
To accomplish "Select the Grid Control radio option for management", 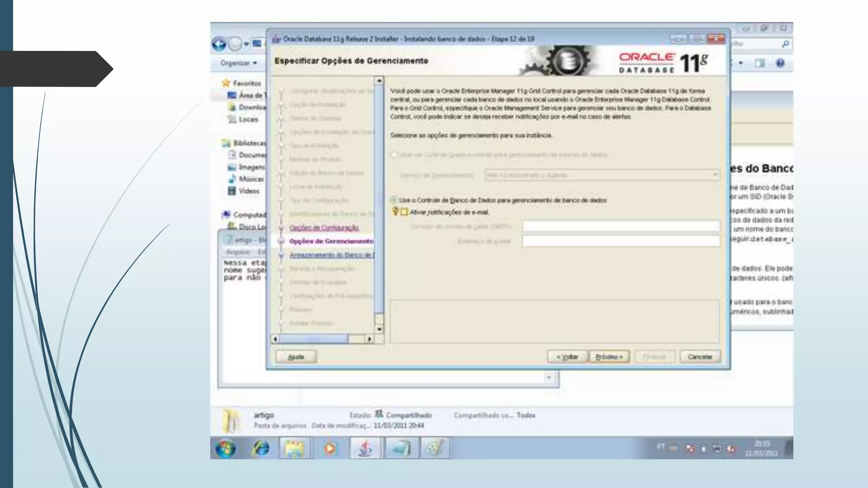I will [x=394, y=155].
